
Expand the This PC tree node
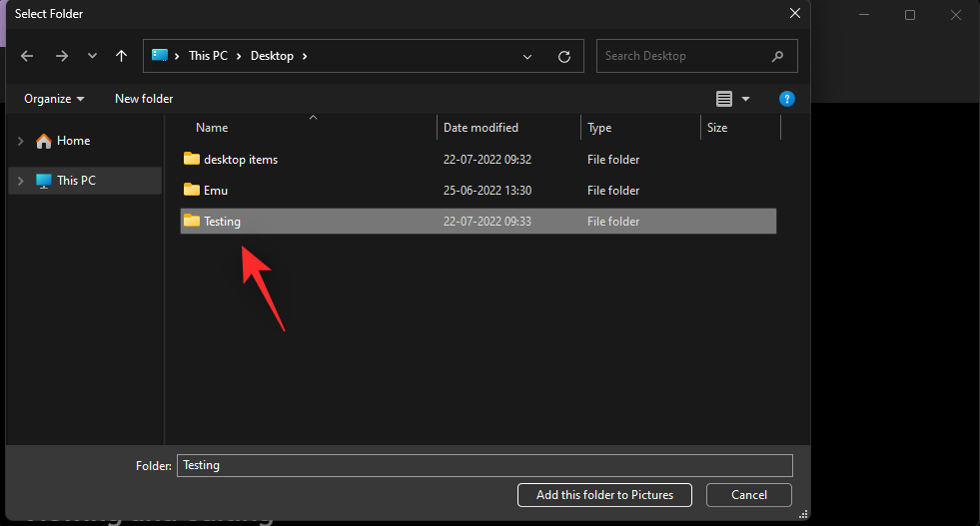(x=21, y=181)
